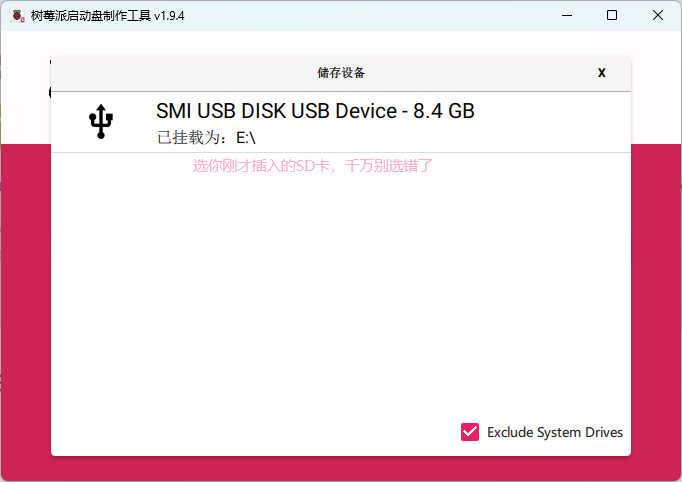This screenshot has height=482, width=682.
Task: Click the 8.4 GB capacity text
Action: [444, 111]
